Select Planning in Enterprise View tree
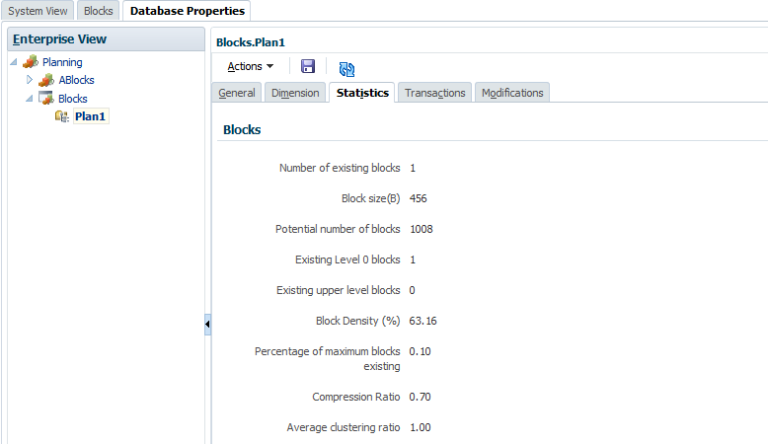 point(62,62)
